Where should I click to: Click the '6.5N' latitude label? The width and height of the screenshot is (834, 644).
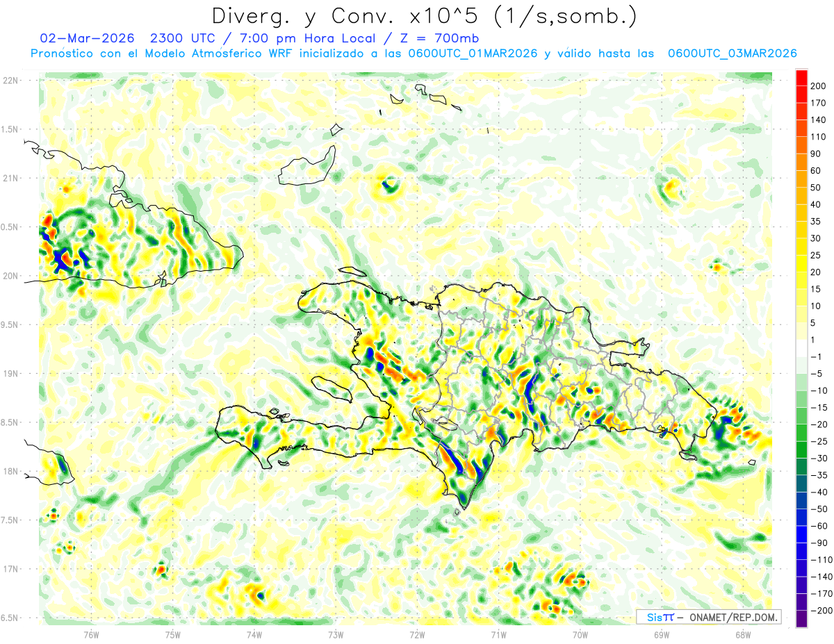pos(10,618)
